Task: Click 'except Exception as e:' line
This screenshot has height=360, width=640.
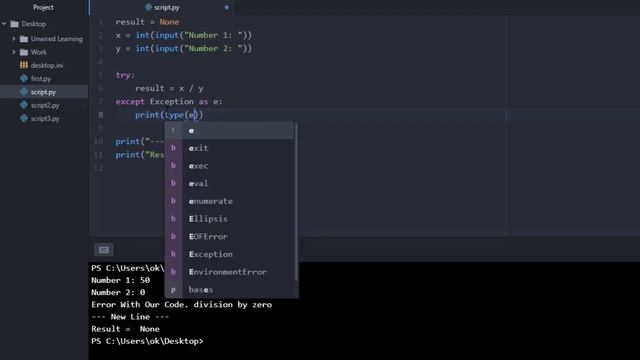Action: tap(169, 102)
